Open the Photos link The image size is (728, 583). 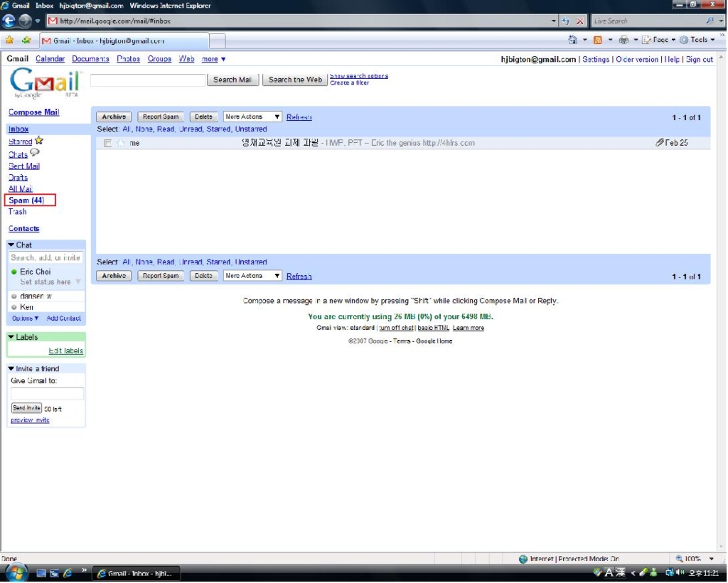[x=128, y=59]
